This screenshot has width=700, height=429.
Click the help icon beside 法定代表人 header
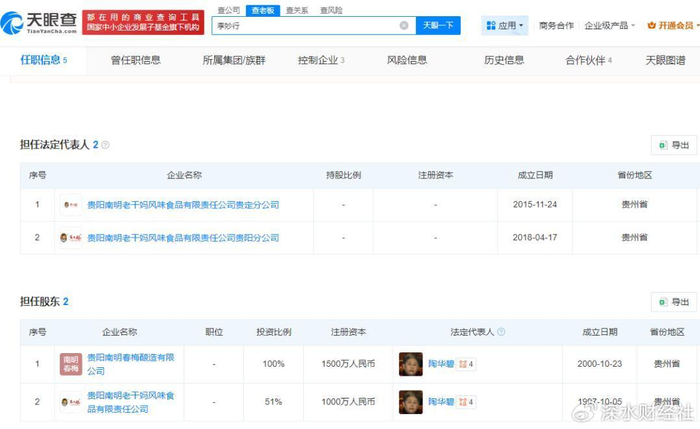click(501, 332)
